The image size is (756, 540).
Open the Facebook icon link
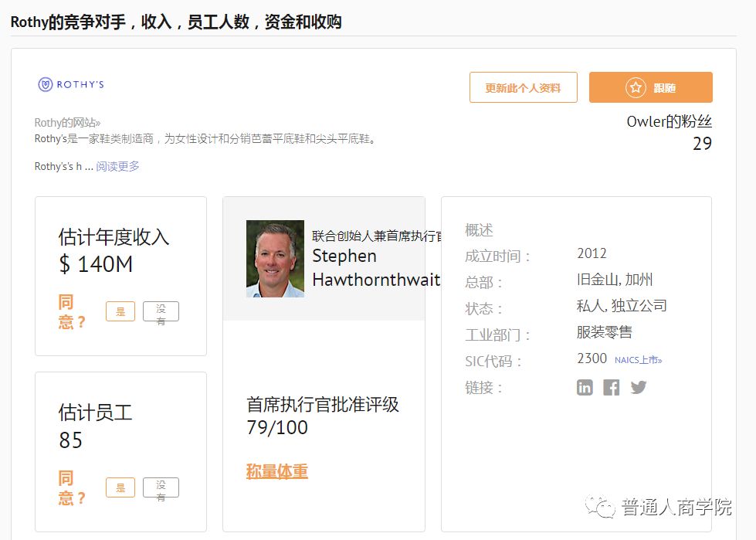611,387
